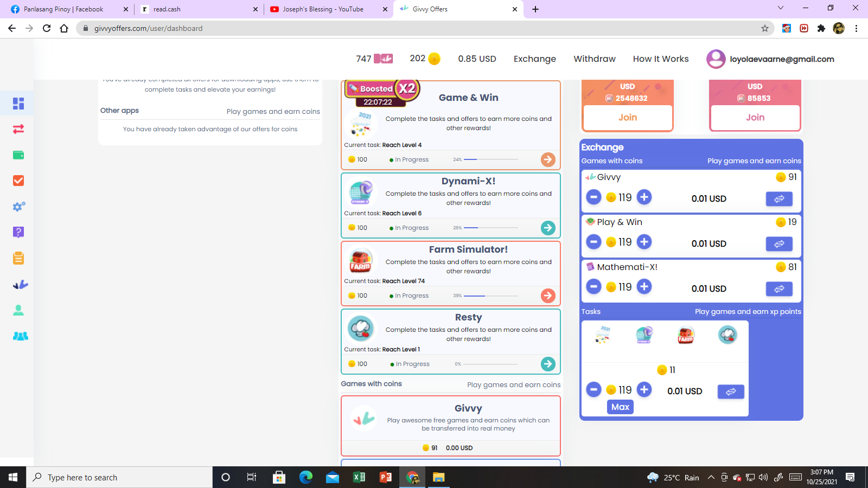This screenshot has width=868, height=488.
Task: Open the Dynami-X! task arrow
Action: (x=548, y=228)
